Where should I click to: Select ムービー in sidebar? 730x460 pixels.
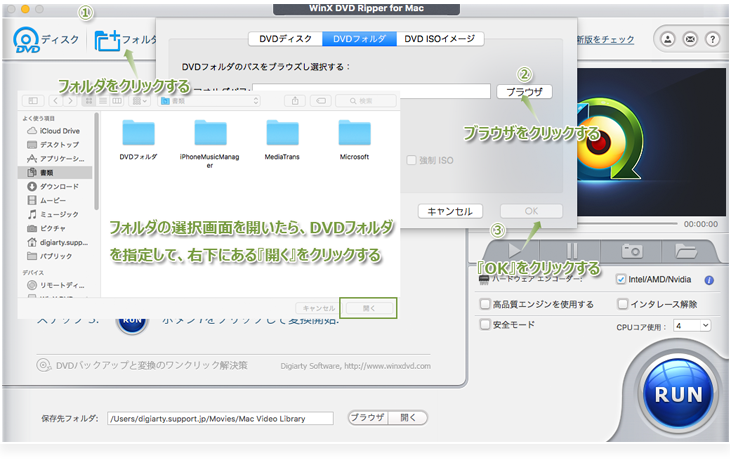[x=56, y=201]
